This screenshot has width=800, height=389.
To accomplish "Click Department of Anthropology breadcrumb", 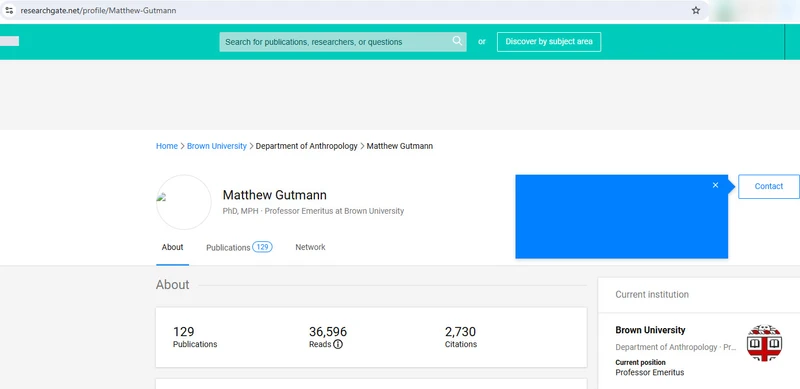I will (x=307, y=146).
